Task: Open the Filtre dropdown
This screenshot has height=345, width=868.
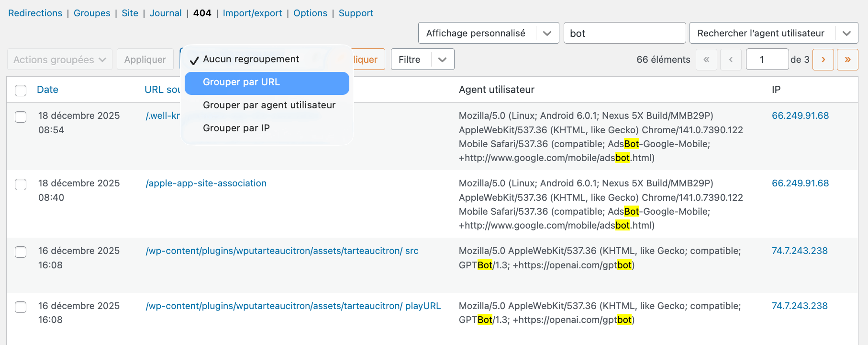Action: click(x=422, y=59)
